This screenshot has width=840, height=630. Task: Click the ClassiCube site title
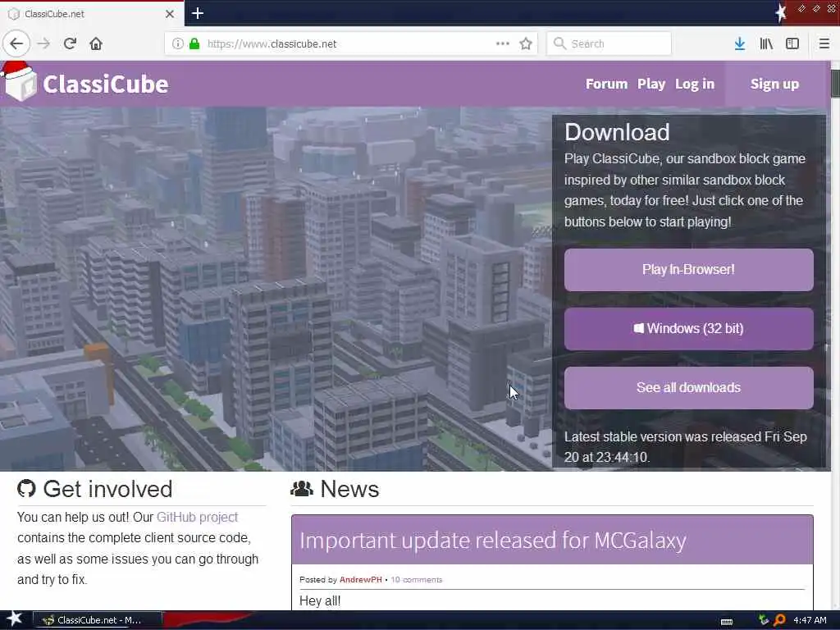pos(106,84)
